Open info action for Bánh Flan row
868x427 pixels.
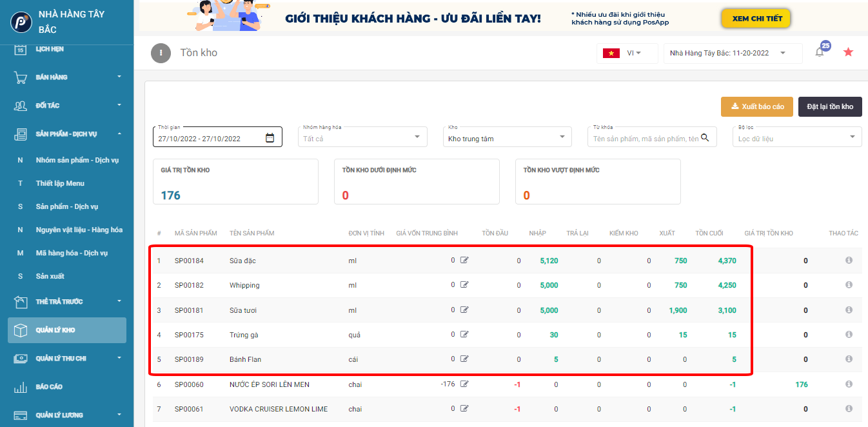pos(849,359)
